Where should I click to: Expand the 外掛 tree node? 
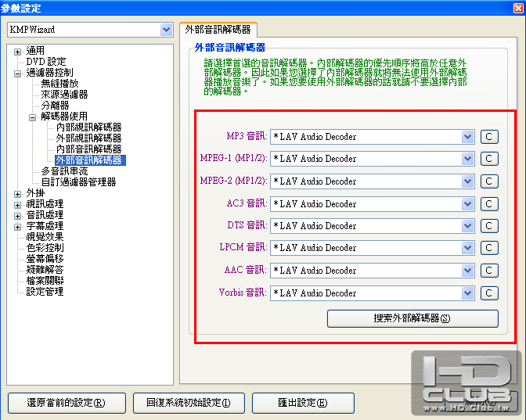(x=17, y=194)
